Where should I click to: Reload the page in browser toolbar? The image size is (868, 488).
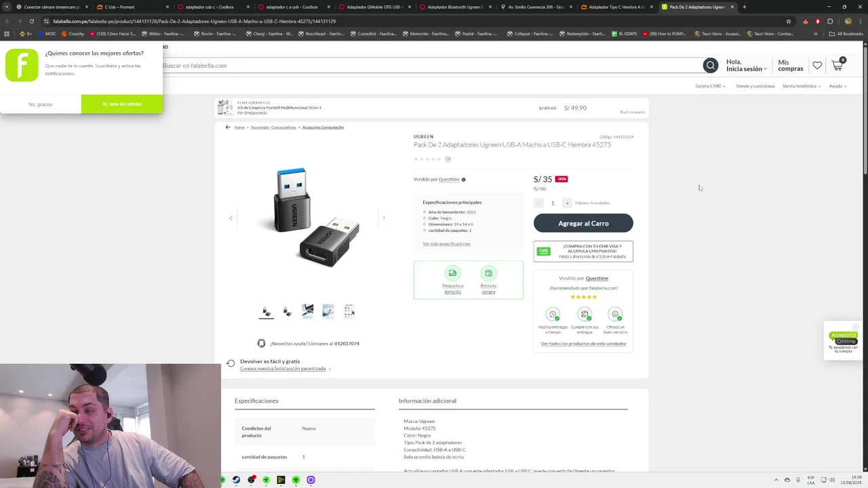click(x=31, y=21)
